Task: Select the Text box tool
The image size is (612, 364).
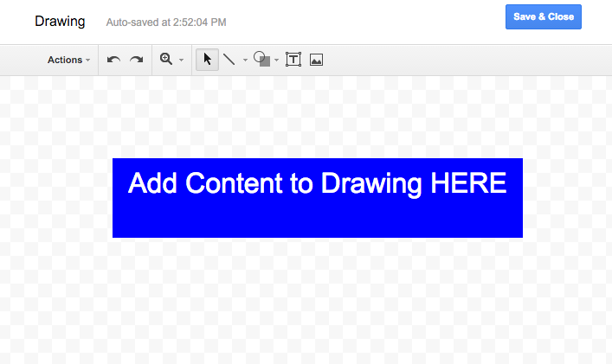Action: click(293, 60)
